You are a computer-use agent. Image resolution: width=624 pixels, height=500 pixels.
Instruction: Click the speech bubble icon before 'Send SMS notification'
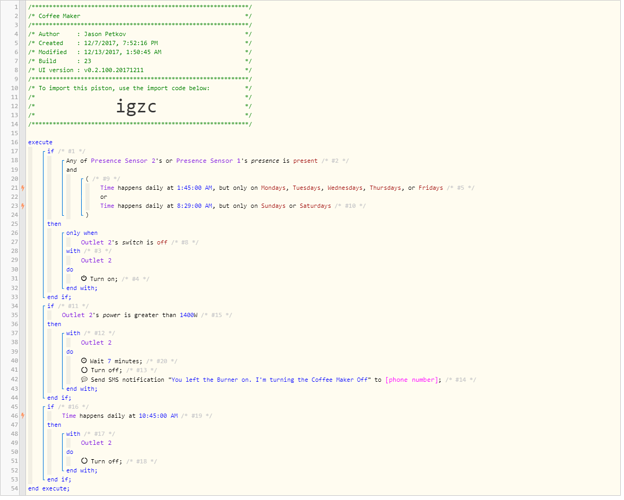84,380
